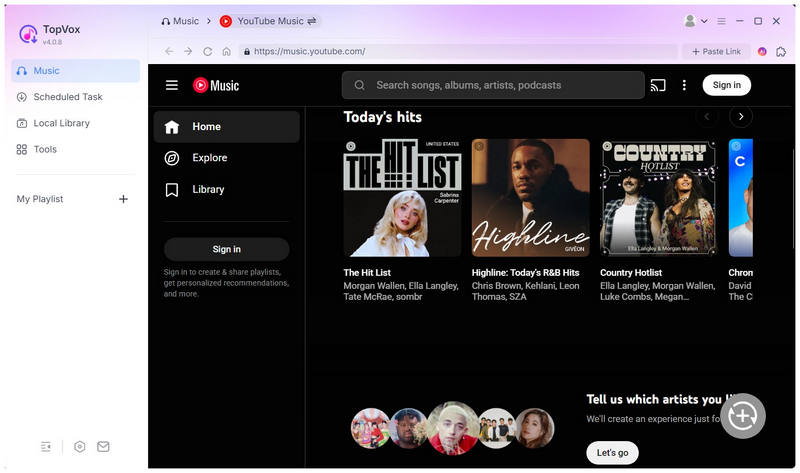The width and height of the screenshot is (800, 473).
Task: Open Tools in the sidebar
Action: pos(76,150)
